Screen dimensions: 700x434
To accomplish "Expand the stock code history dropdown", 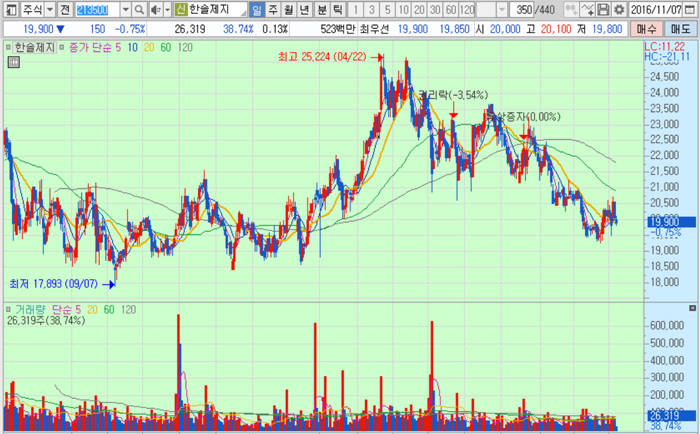I will pos(125,9).
